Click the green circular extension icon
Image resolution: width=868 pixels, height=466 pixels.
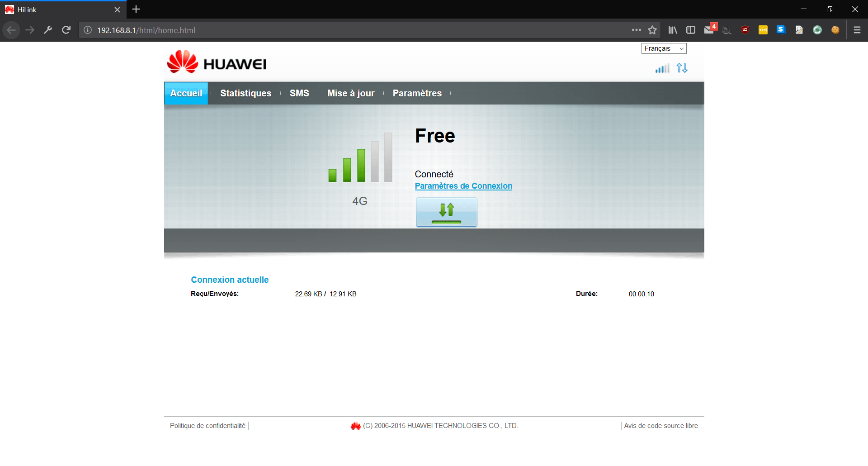(x=817, y=30)
